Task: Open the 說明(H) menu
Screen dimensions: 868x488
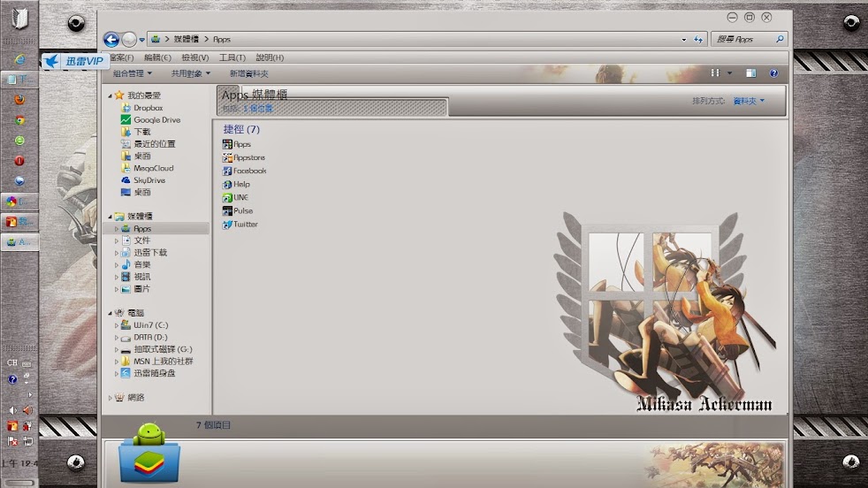Action: (270, 57)
